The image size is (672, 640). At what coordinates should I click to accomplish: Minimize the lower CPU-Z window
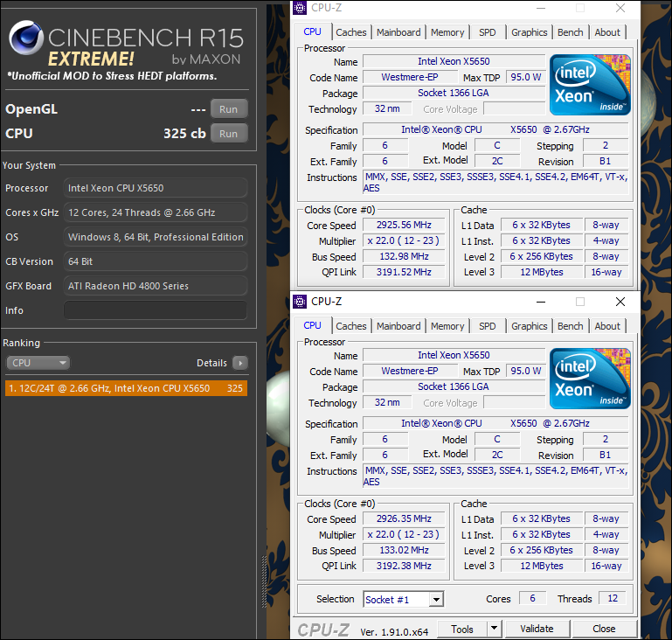(x=541, y=302)
